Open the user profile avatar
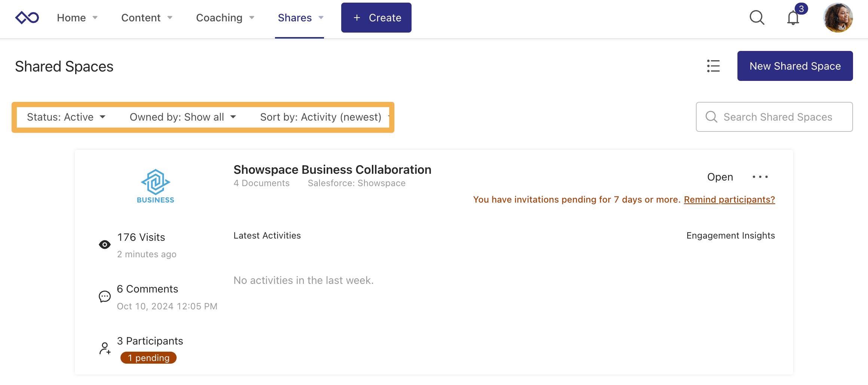Screen dimensions: 868x385 point(838,18)
